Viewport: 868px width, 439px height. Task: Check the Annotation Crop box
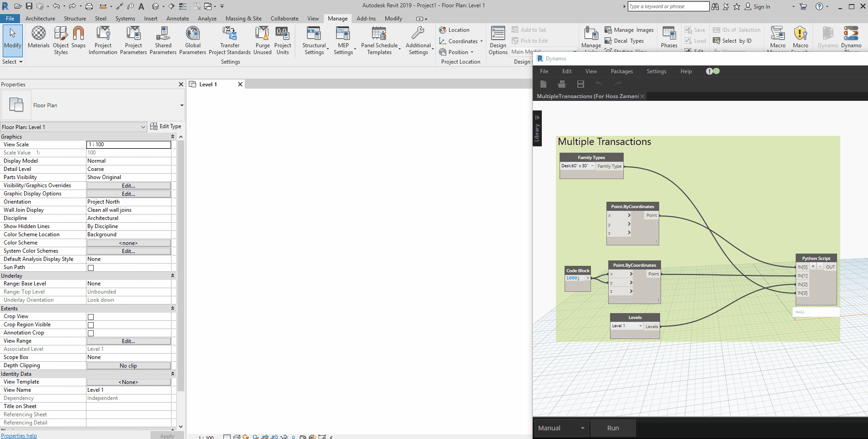coord(91,333)
